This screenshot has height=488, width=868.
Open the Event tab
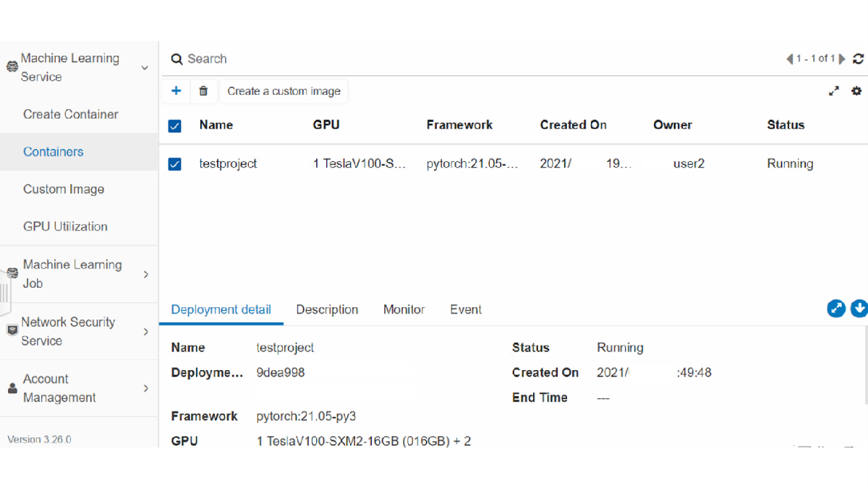click(466, 309)
